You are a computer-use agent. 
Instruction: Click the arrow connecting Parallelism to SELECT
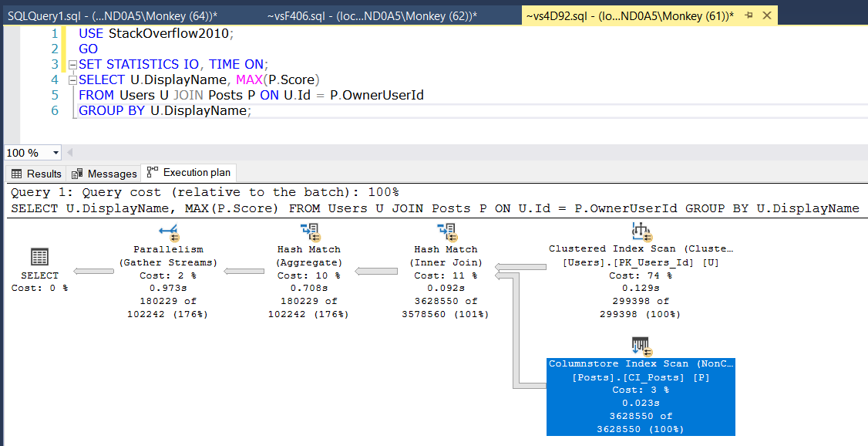coord(95,271)
